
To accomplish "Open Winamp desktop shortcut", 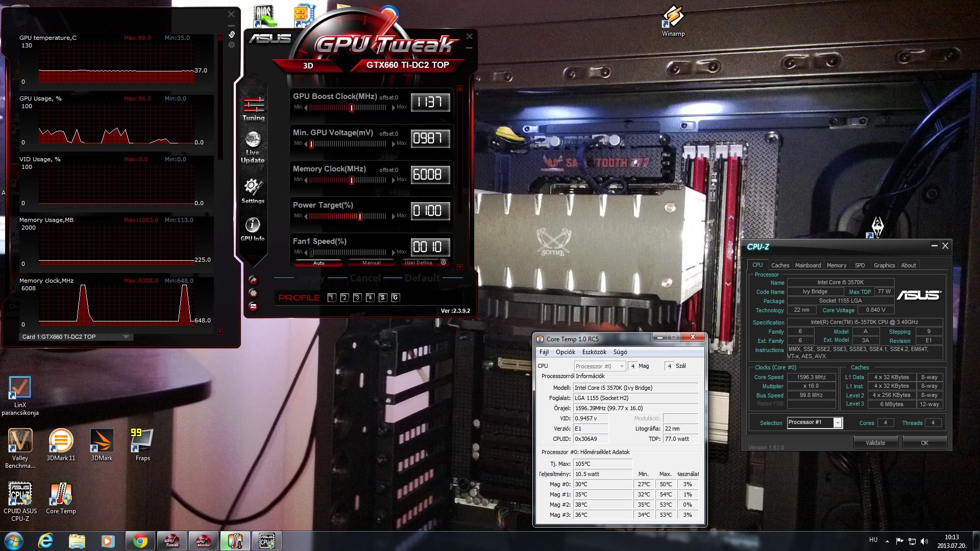I will coord(673,21).
